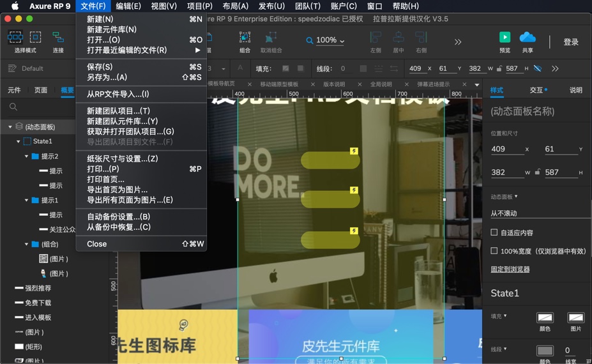Click the Default style icon
592x364 pixels.
pyautogui.click(x=12, y=68)
